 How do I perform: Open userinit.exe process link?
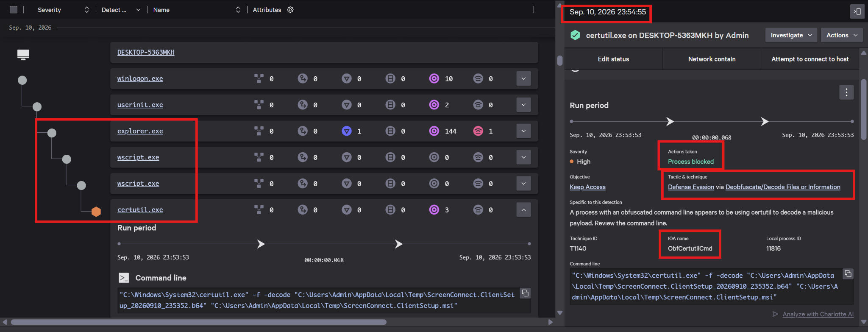(x=140, y=105)
